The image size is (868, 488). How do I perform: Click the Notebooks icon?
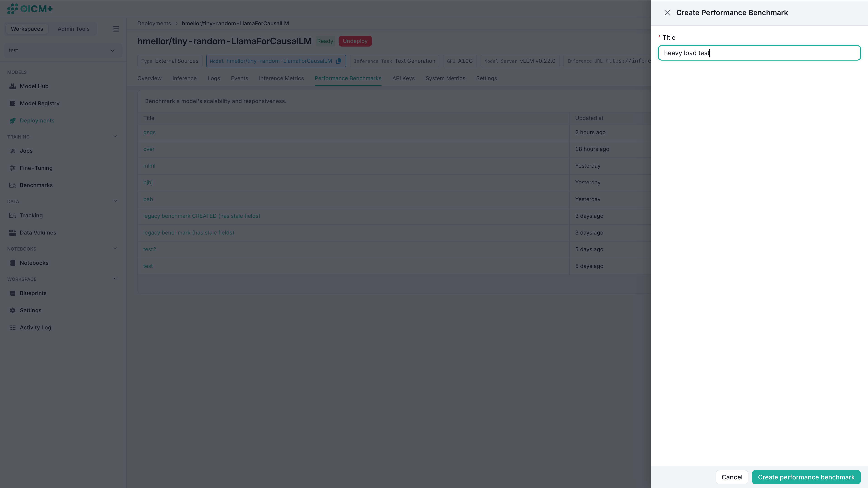(12, 263)
